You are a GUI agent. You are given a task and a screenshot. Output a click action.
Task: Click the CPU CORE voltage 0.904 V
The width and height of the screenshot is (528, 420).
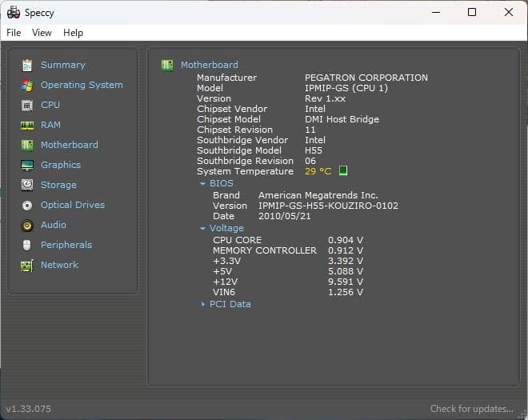click(x=346, y=240)
